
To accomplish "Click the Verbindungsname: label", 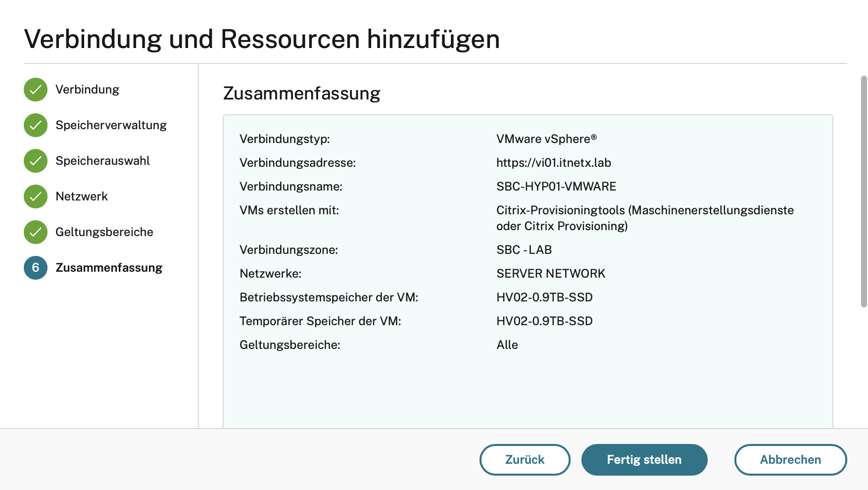I will click(x=291, y=187).
